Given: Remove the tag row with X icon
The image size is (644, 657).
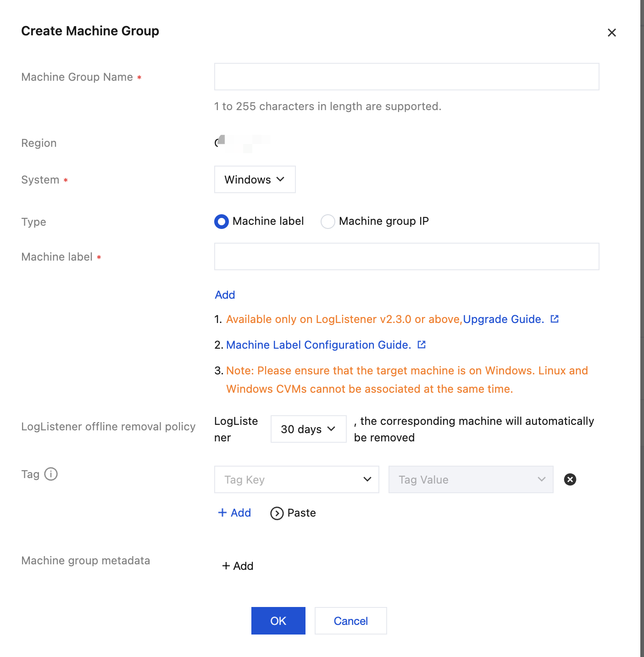Looking at the screenshot, I should [x=570, y=479].
